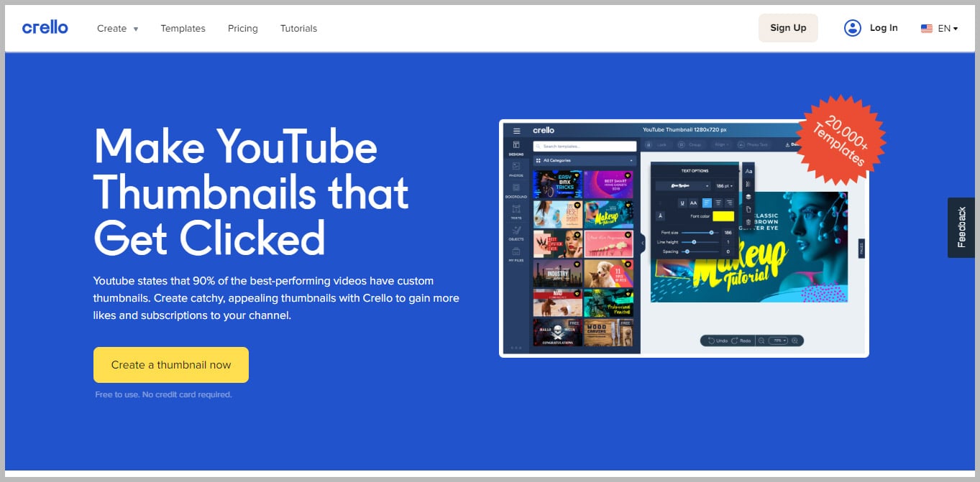Click the Line height slider handle
The image size is (980, 482).
click(694, 242)
